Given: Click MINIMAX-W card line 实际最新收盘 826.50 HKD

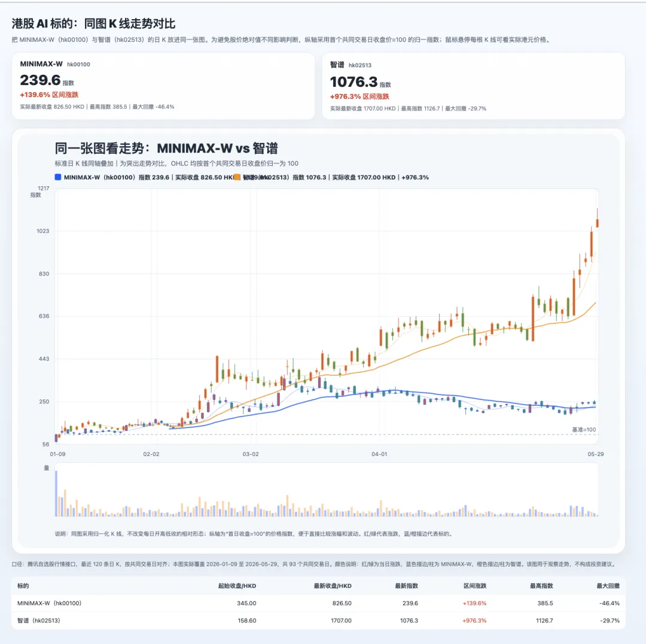Looking at the screenshot, I should click(52, 107).
